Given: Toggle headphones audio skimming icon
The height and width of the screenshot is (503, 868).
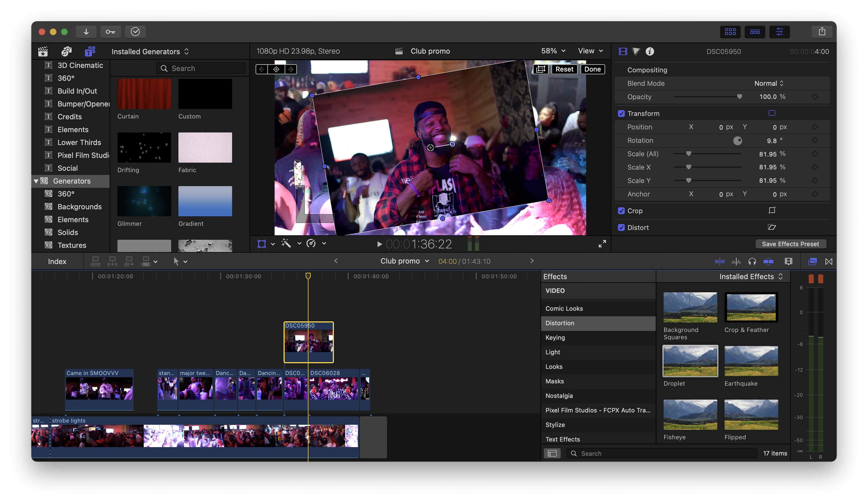Looking at the screenshot, I should coord(752,262).
